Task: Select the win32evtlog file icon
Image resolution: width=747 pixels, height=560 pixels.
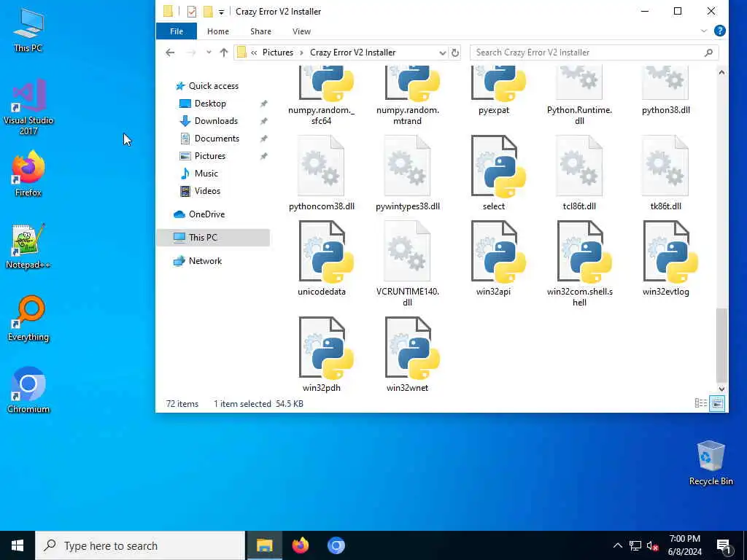Action: [671, 252]
